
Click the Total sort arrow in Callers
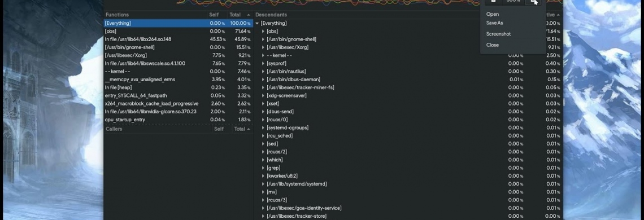pyautogui.click(x=248, y=129)
